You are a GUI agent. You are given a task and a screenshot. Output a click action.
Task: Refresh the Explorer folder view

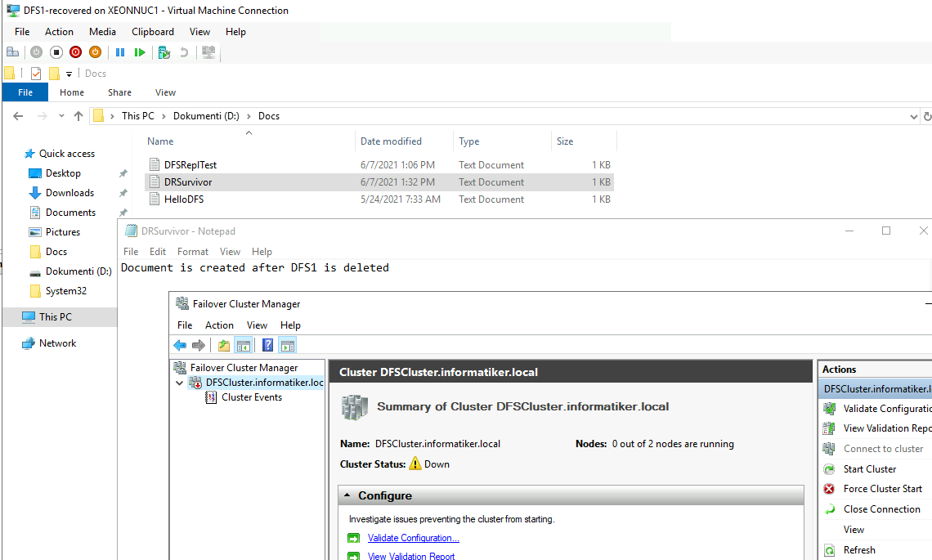[x=926, y=117]
